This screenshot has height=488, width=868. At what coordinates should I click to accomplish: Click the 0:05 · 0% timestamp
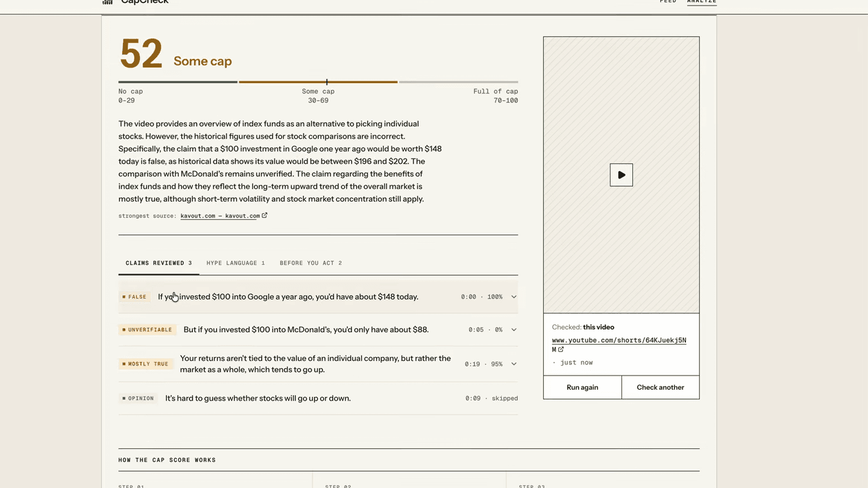coord(485,330)
